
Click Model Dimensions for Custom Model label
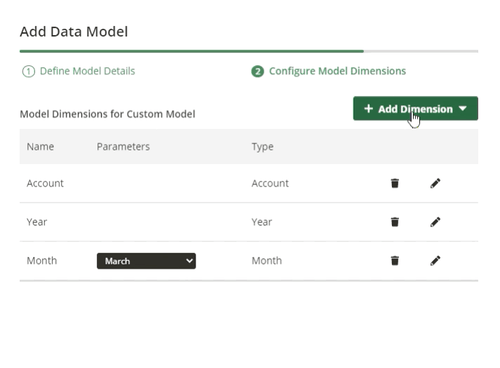107,114
